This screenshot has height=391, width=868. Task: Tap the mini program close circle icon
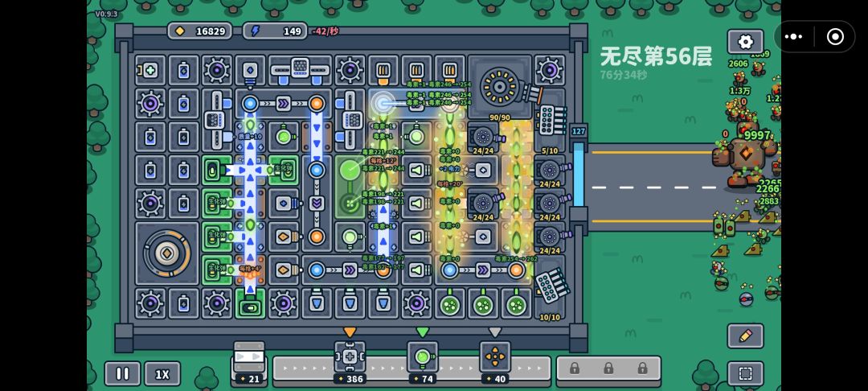(x=835, y=36)
